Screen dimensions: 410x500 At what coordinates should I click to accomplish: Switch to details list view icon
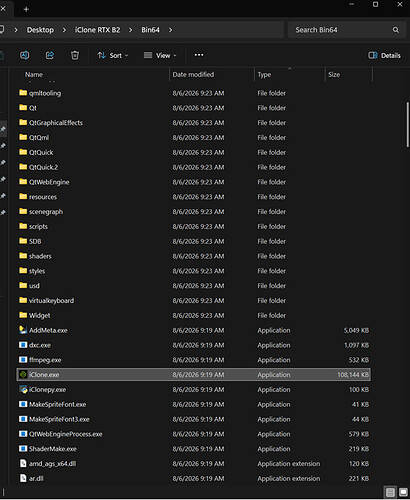tap(390, 492)
